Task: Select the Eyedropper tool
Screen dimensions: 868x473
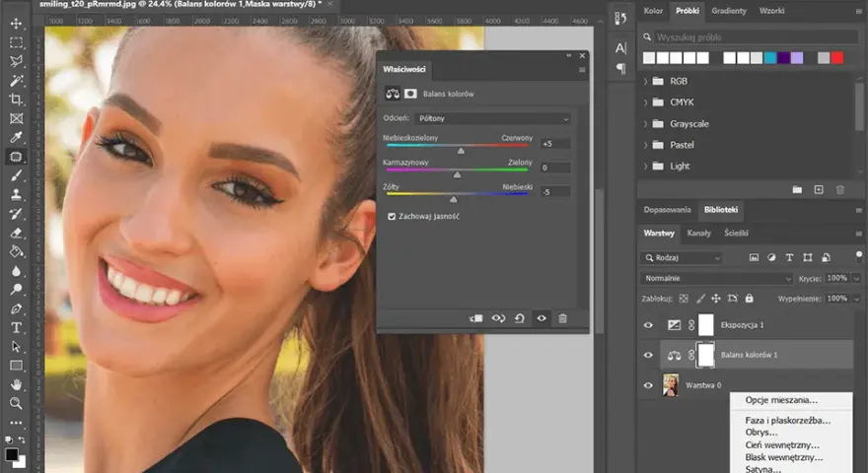Action: click(16, 137)
